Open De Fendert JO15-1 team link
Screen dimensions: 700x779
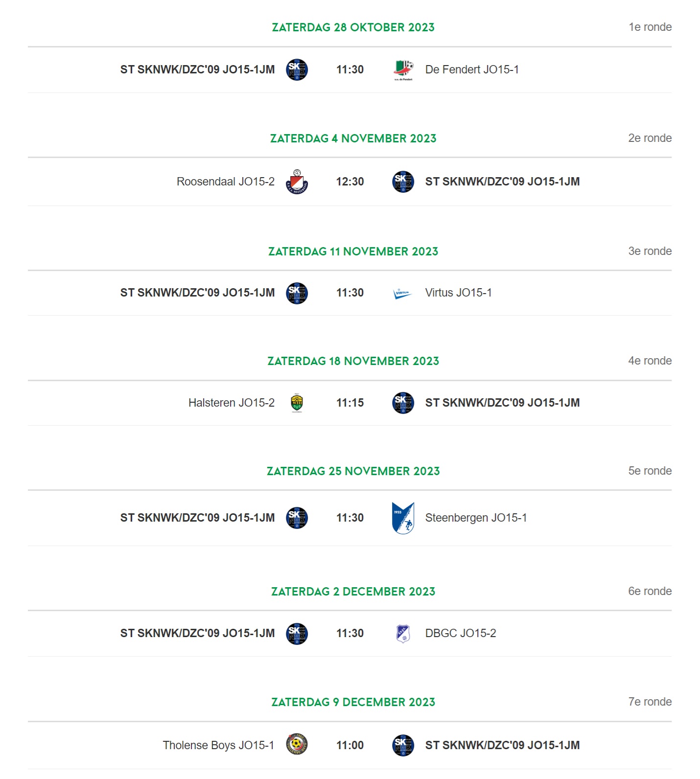click(472, 69)
